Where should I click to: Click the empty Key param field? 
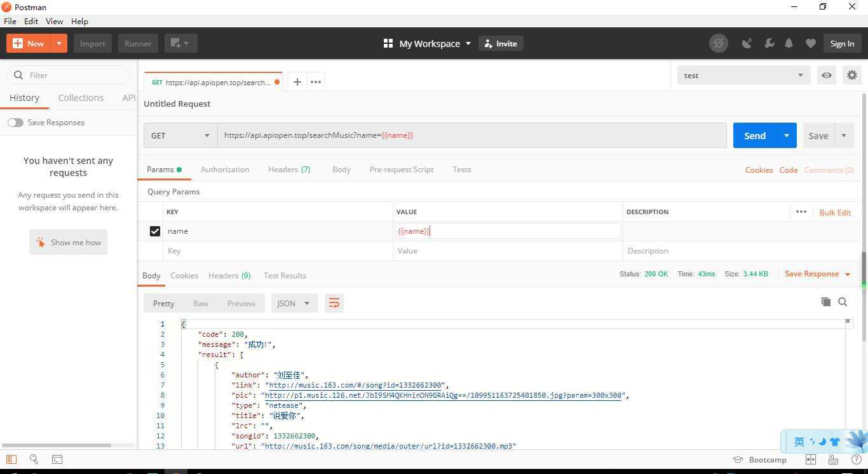click(279, 251)
